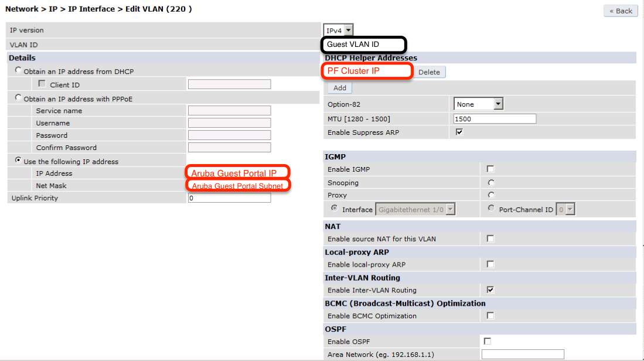The height and width of the screenshot is (361, 644).
Task: Enable source NAT for this VLAN
Action: [490, 239]
